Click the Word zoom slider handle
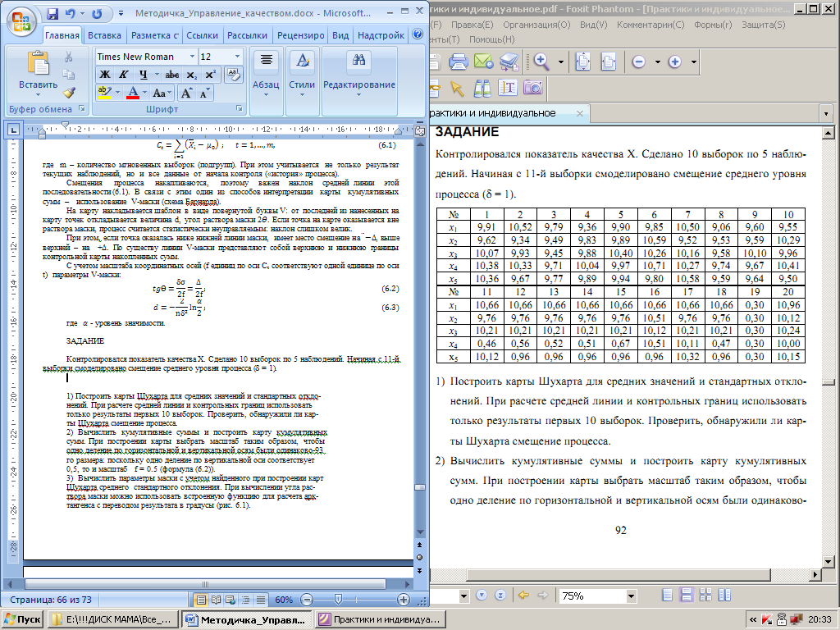 338,600
